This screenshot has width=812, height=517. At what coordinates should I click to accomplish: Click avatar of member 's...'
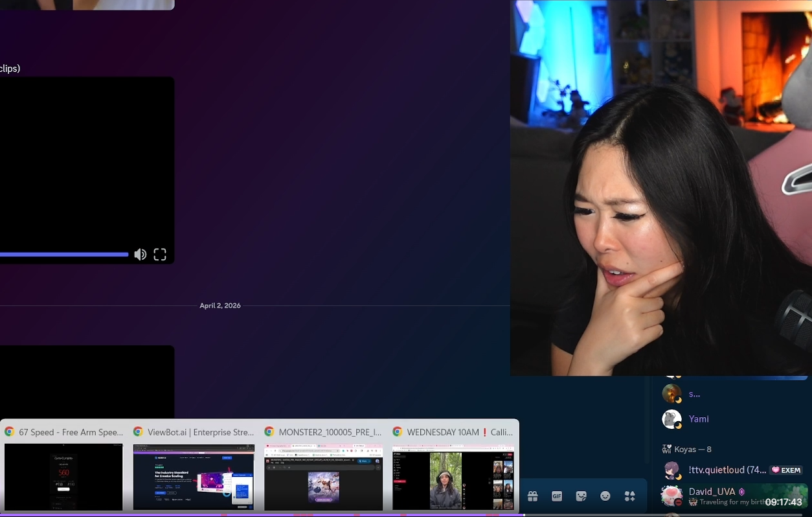[x=671, y=393]
